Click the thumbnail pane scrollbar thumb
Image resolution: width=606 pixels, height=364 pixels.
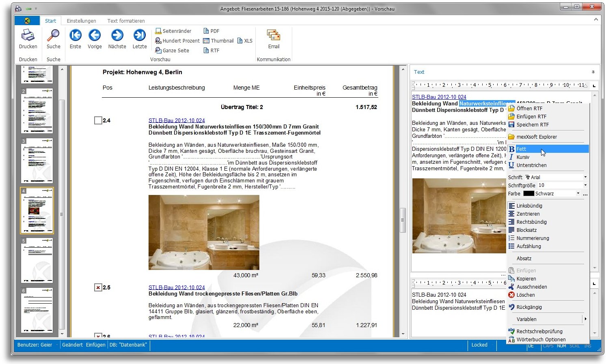coord(62,214)
